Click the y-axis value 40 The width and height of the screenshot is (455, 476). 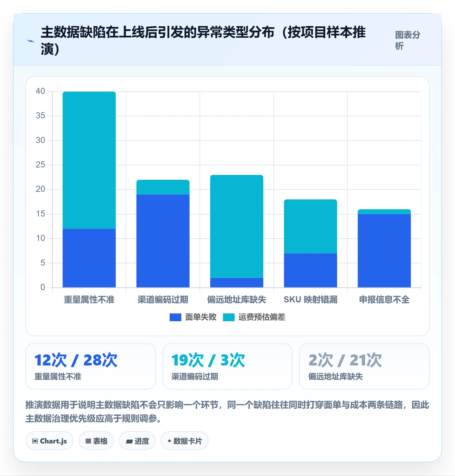tap(40, 91)
